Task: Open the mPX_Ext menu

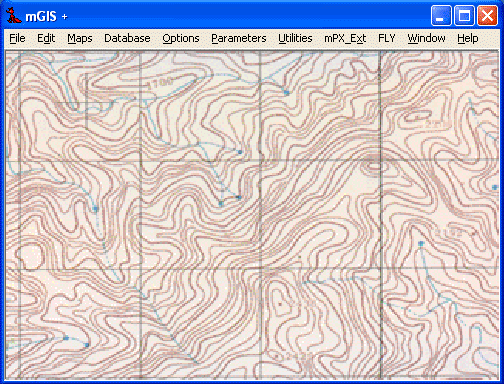Action: point(345,38)
